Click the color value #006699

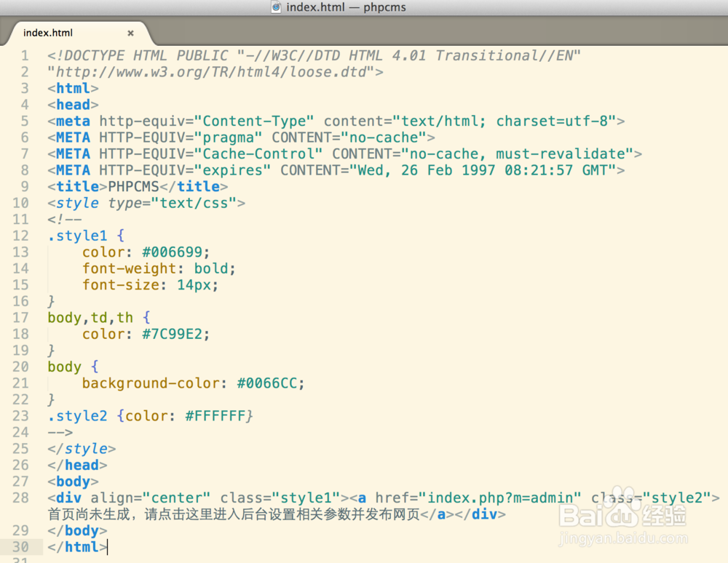tap(173, 252)
